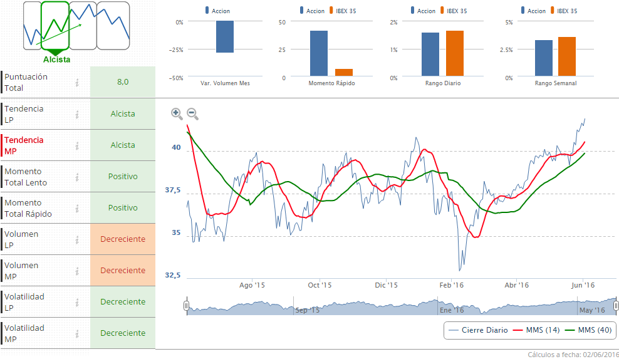Click the zoom out magnifier icon
Viewport: 619px width, 364px height.
click(x=192, y=113)
